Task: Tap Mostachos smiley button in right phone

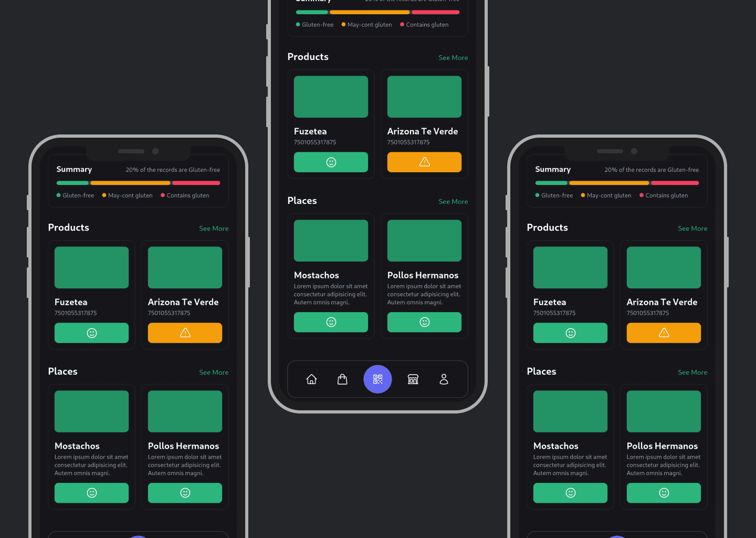Action: (570, 493)
